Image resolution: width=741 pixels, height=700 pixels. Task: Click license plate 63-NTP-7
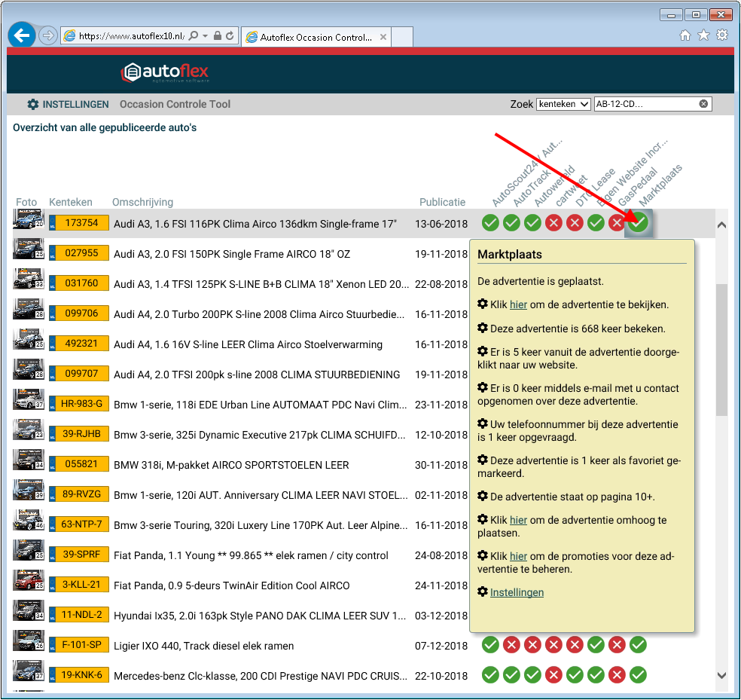click(x=79, y=524)
